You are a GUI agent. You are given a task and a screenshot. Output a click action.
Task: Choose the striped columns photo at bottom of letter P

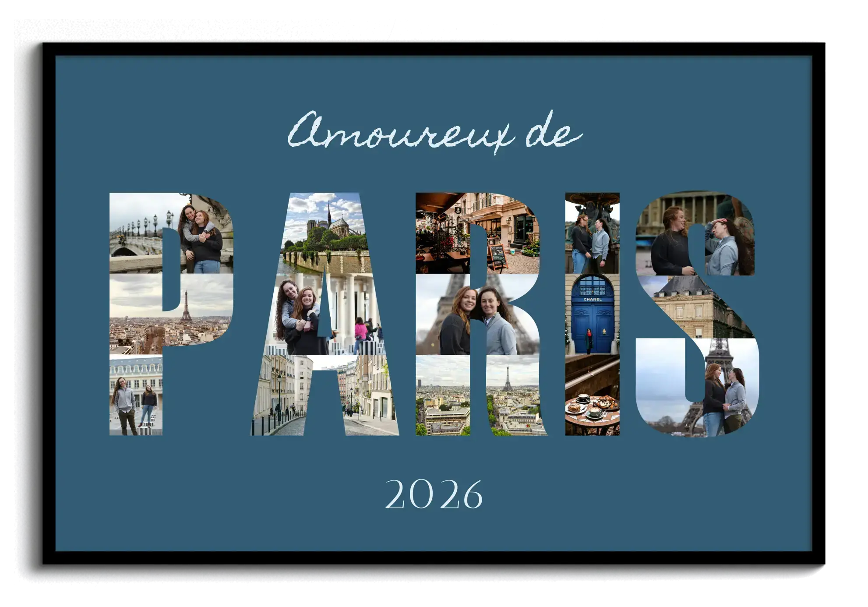coord(136,395)
